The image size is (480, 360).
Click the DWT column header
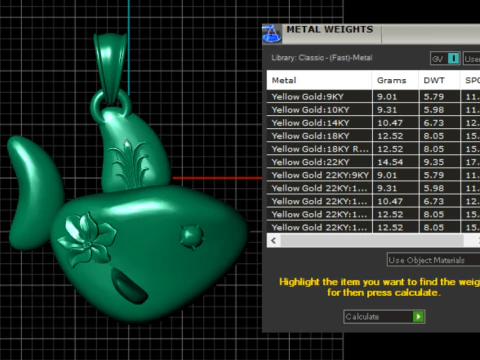(x=439, y=80)
